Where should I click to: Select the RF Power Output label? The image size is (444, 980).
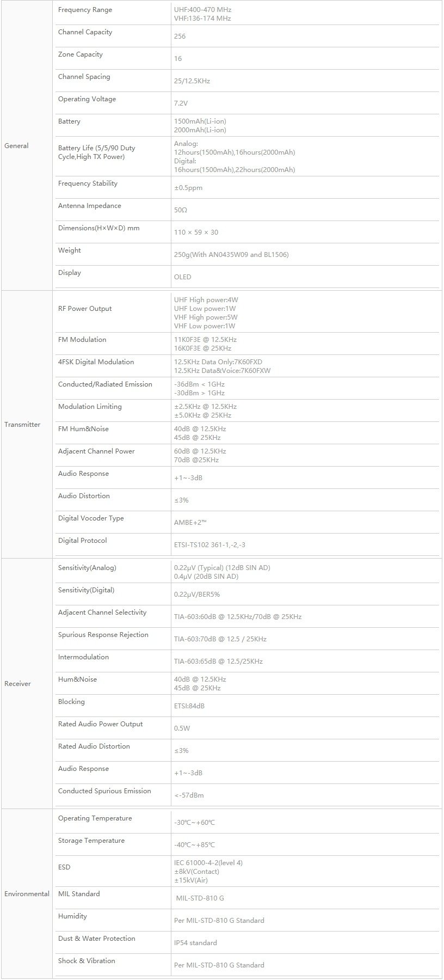85,309
